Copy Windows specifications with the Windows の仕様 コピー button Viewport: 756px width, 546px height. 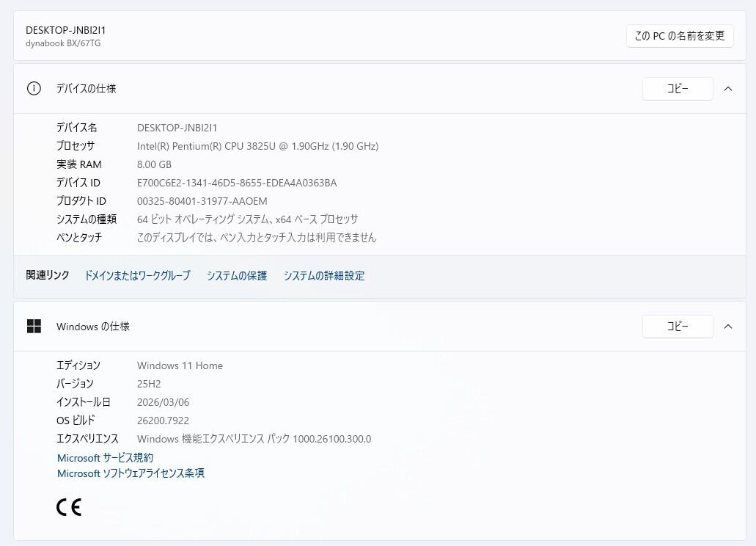(678, 327)
